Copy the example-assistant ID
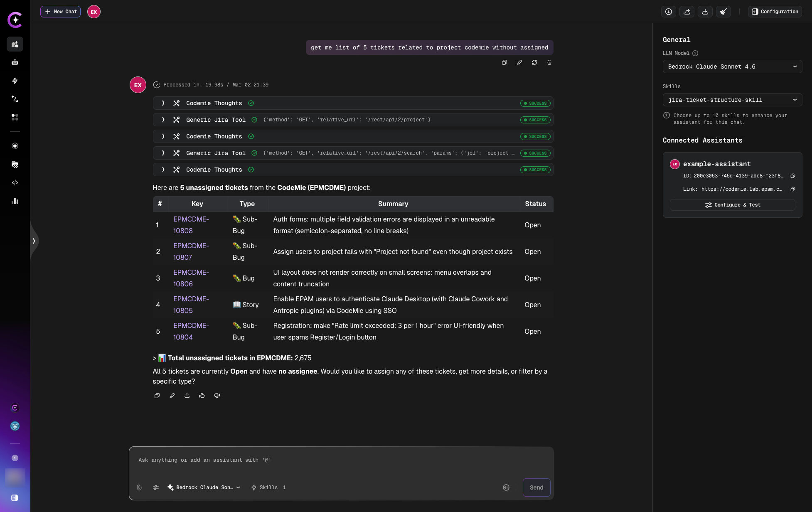The height and width of the screenshot is (512, 812). pos(793,176)
